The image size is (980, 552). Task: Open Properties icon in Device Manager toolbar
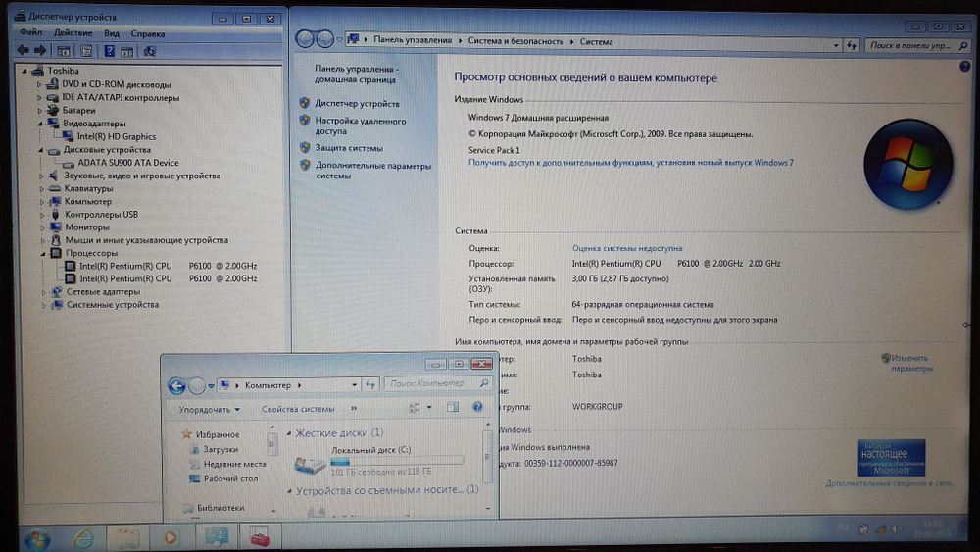(x=86, y=51)
